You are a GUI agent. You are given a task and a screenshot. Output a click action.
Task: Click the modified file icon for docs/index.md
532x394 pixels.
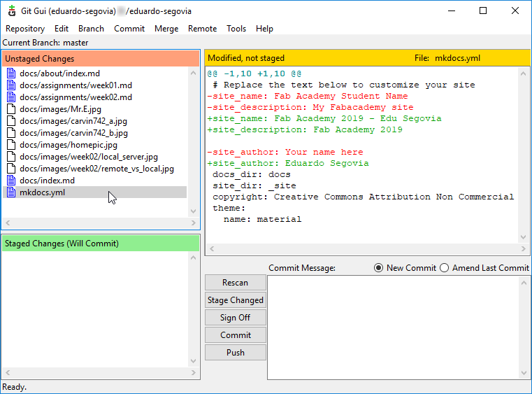tap(11, 180)
